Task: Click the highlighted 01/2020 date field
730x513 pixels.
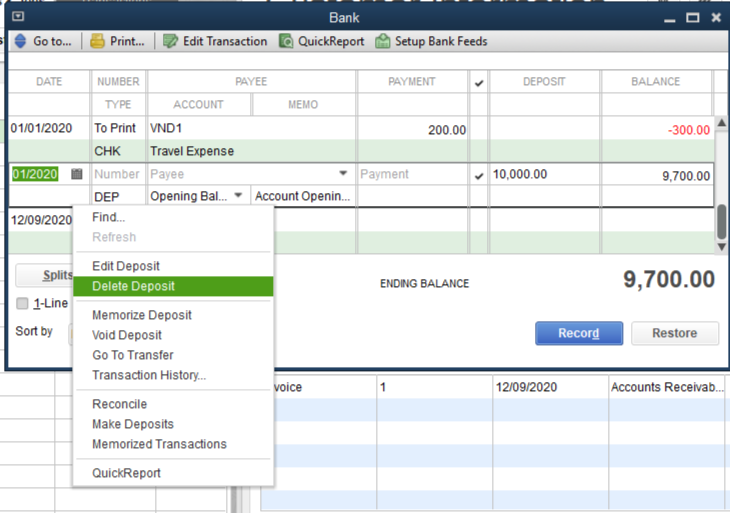Action: pos(35,174)
